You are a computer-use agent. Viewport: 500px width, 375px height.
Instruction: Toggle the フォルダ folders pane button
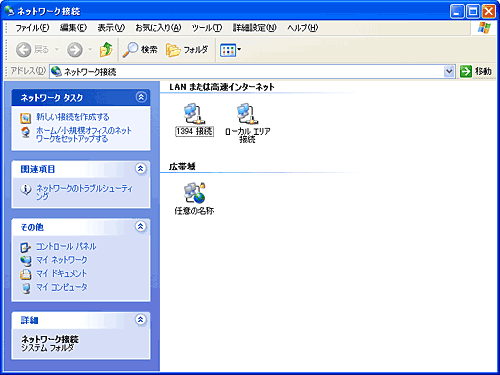tap(187, 50)
